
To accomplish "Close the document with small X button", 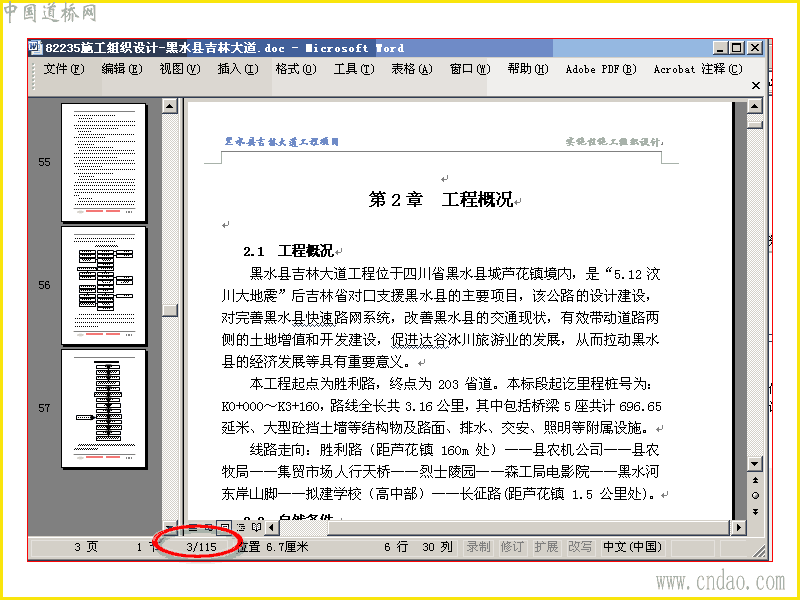I will coord(756,85).
